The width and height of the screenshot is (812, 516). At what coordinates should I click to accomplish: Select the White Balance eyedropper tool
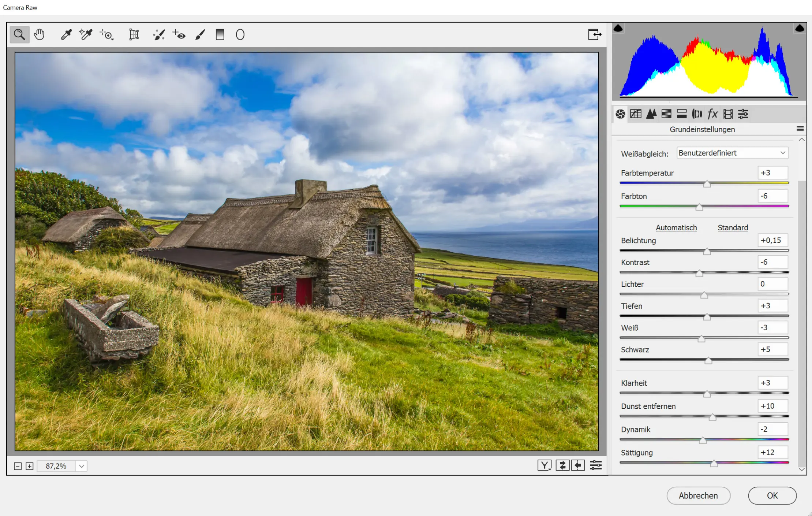coord(66,35)
